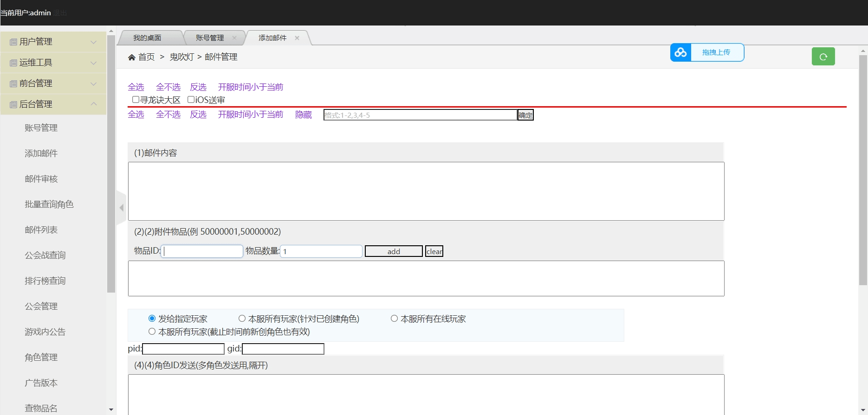Focus the server range format input
868x415 pixels.
click(421, 115)
